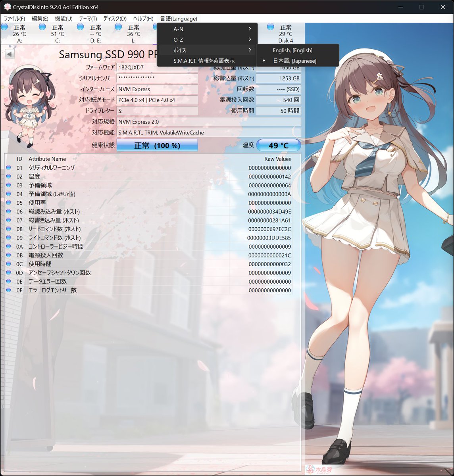The width and height of the screenshot is (454, 476).
Task: Click the total host writes value 1253 GB
Action: click(278, 78)
